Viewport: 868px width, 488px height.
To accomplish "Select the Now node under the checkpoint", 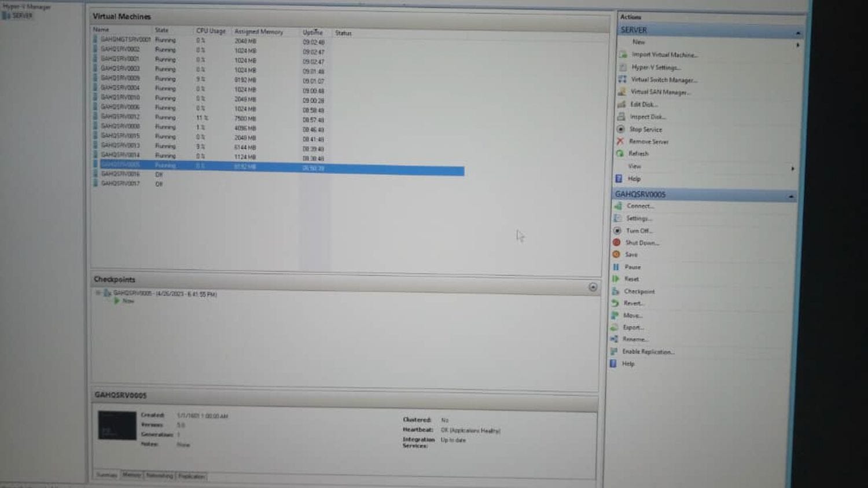I will point(128,301).
